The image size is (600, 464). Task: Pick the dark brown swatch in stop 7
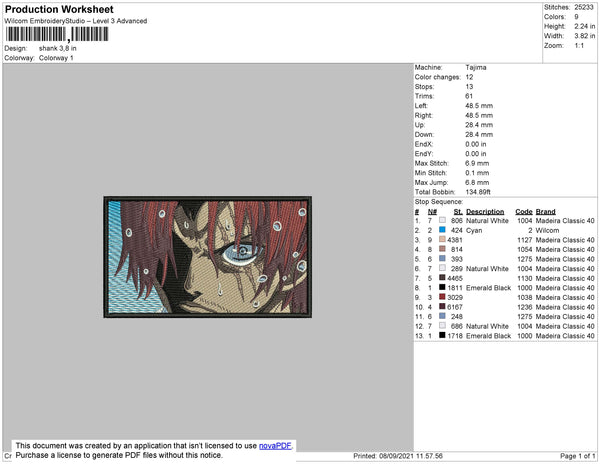click(442, 278)
